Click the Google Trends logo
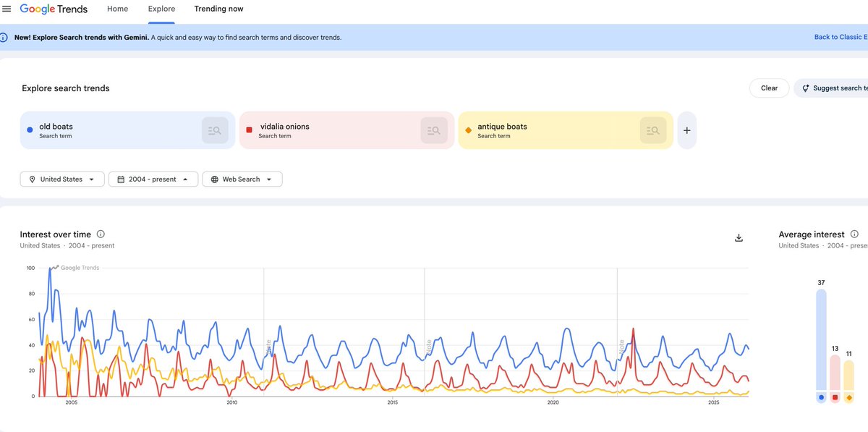This screenshot has width=868, height=432. [x=54, y=9]
